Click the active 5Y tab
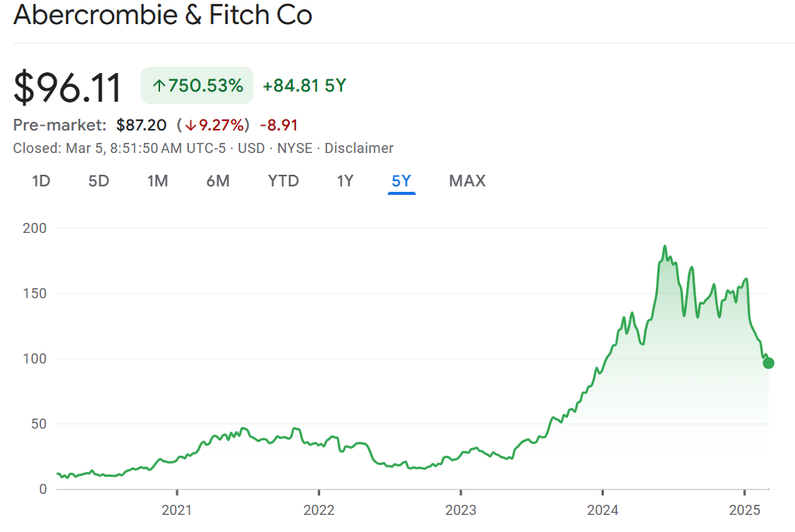 402,181
